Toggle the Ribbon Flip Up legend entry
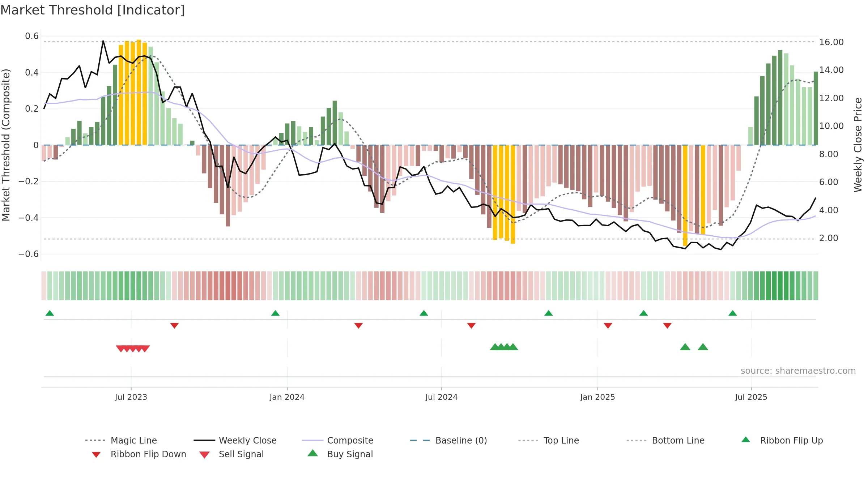This screenshot has width=868, height=488. 782,440
